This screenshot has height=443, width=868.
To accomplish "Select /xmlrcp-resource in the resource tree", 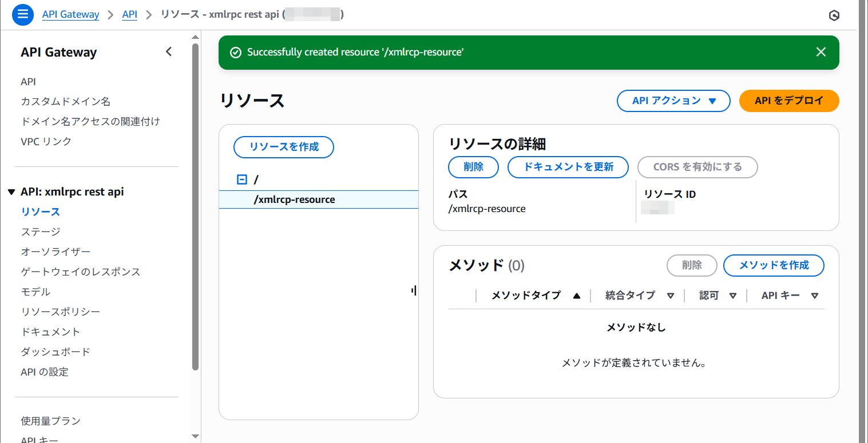I will [x=294, y=199].
